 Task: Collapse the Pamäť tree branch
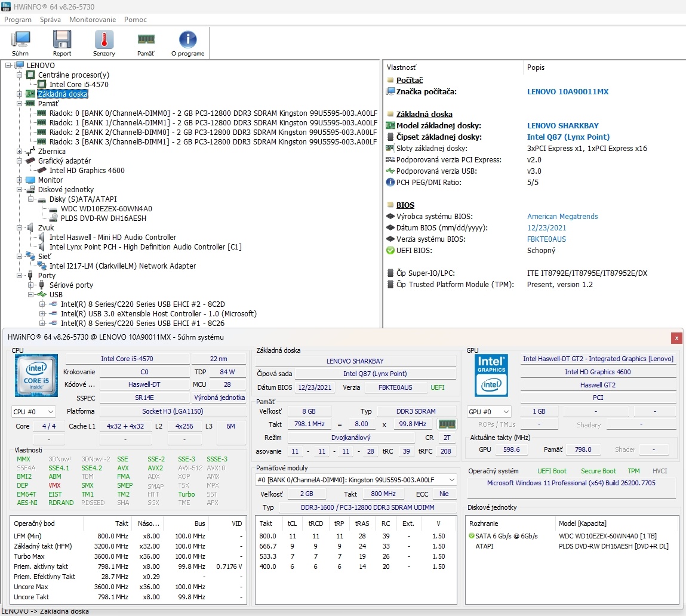click(20, 103)
